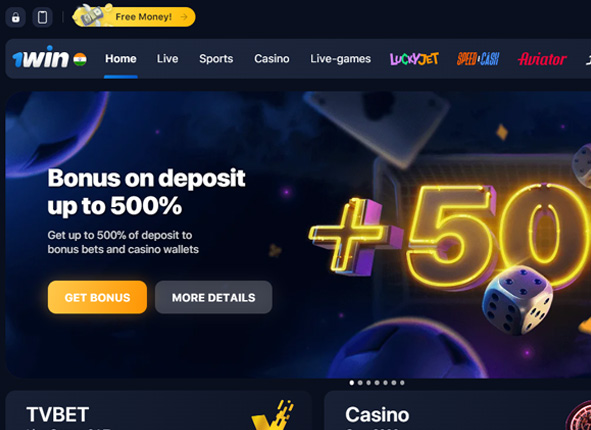Click the lock icon at top left

[x=15, y=17]
